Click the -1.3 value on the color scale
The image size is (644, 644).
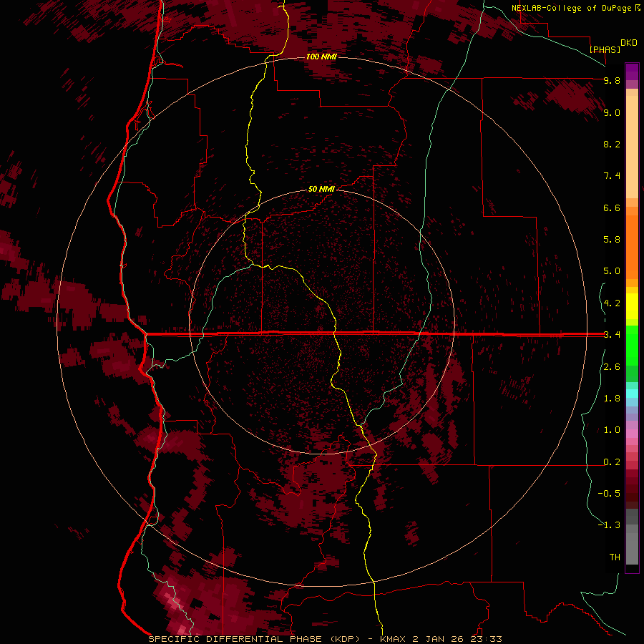pyautogui.click(x=609, y=525)
